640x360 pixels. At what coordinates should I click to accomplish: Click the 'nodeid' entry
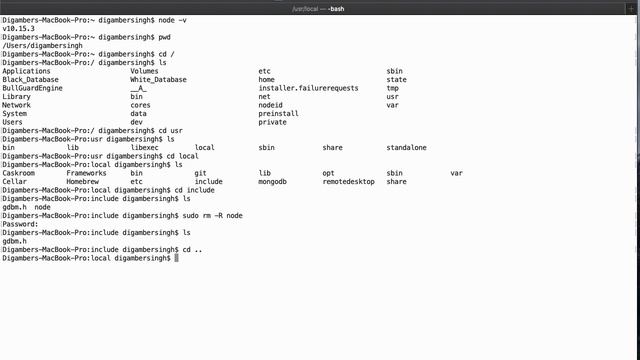pyautogui.click(x=270, y=105)
